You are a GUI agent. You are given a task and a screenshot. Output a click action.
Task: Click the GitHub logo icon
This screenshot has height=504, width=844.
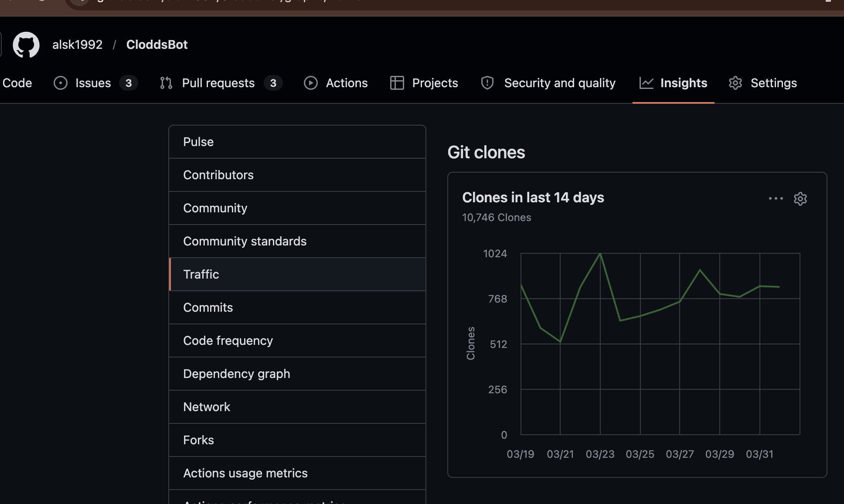26,44
